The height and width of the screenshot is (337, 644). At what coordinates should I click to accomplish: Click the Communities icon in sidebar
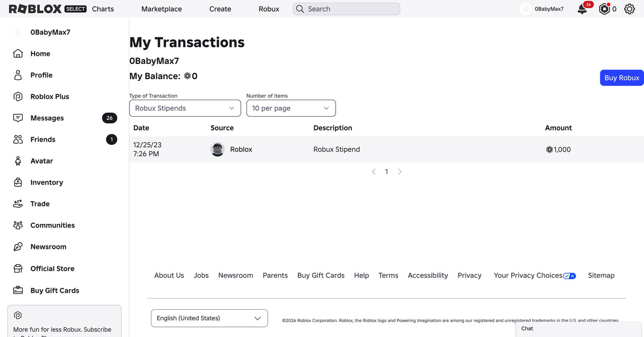pyautogui.click(x=18, y=225)
